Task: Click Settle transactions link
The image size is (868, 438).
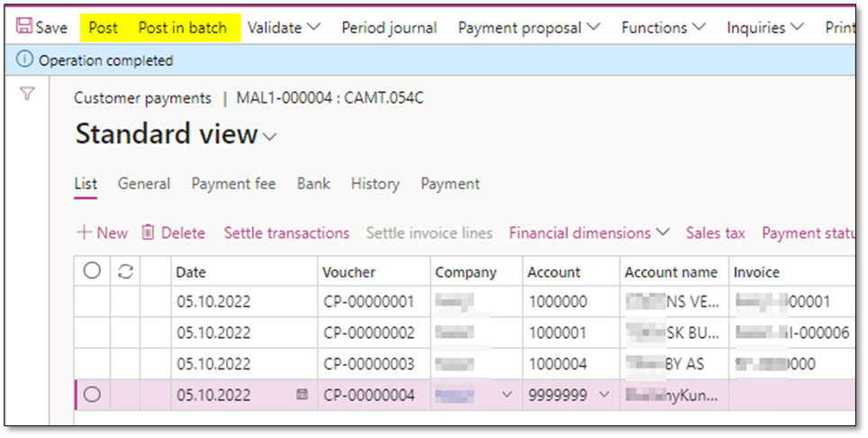Action: (x=286, y=233)
